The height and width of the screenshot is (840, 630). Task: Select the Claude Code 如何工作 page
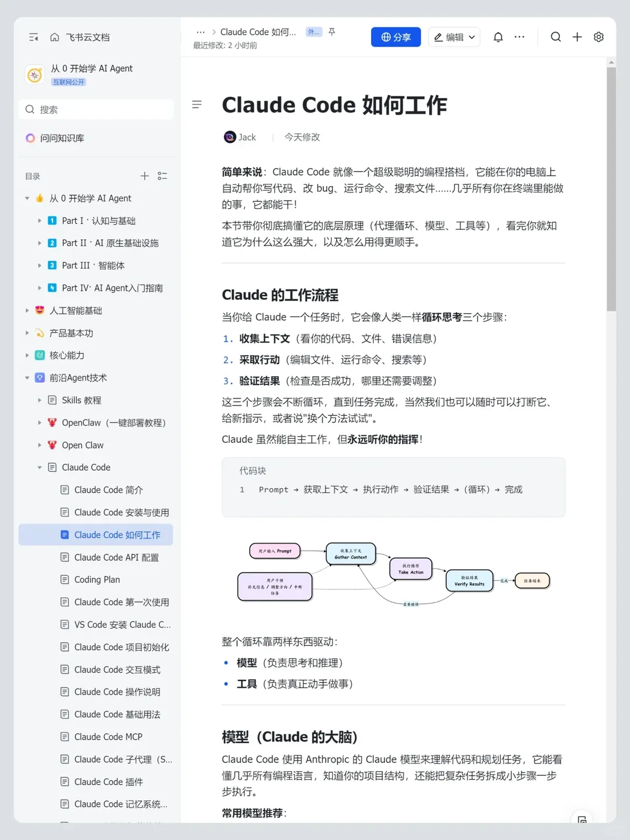point(96,535)
